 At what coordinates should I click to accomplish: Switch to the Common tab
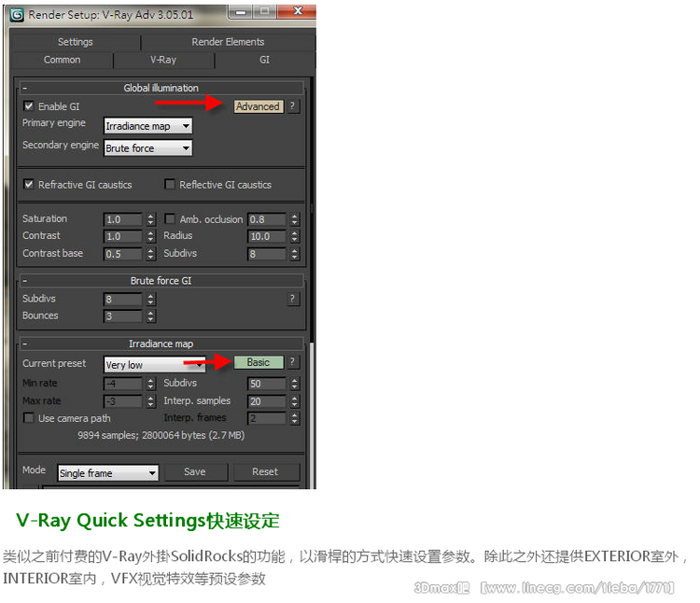coord(62,60)
